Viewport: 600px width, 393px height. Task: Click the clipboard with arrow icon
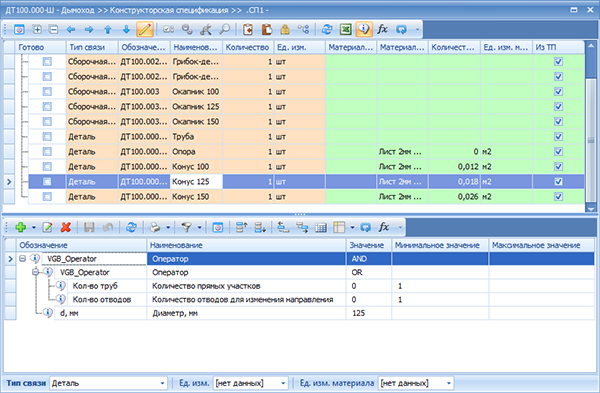click(x=248, y=29)
